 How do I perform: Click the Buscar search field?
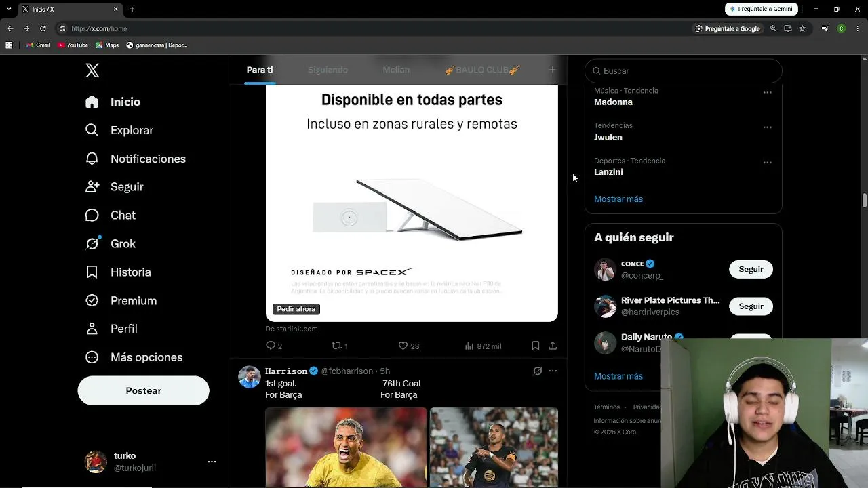point(683,70)
